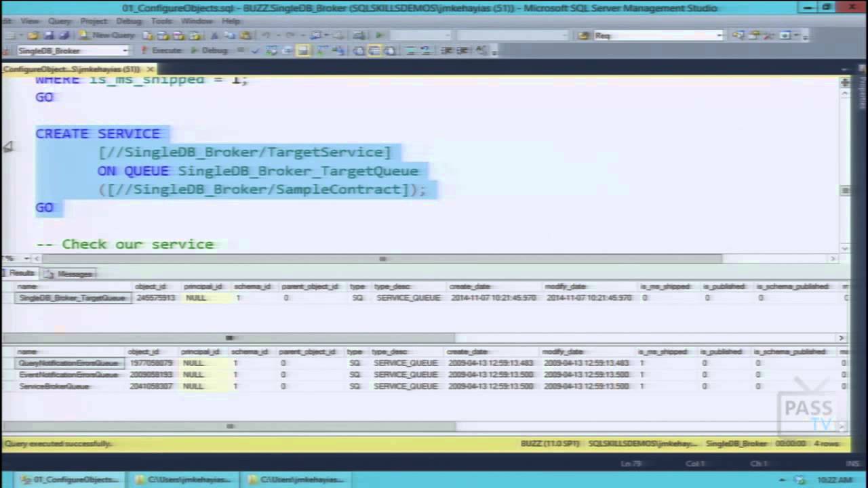This screenshot has width=868, height=488.
Task: Open a file with the Open File icon
Action: point(33,35)
